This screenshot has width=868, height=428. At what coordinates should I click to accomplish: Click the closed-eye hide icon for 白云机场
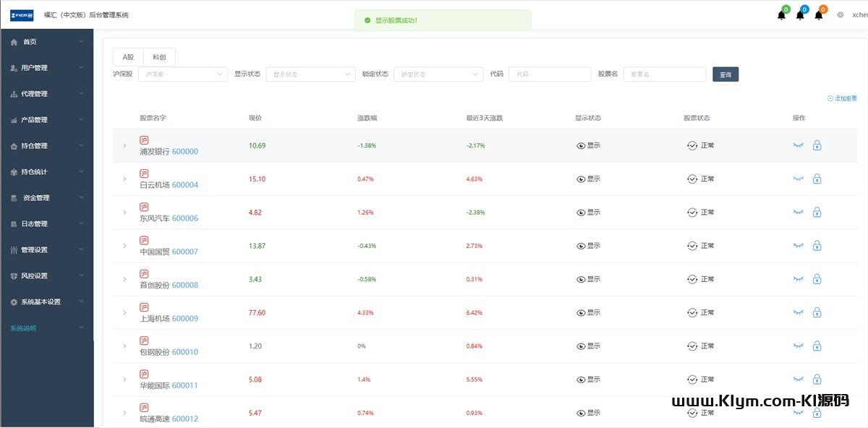[x=799, y=179]
